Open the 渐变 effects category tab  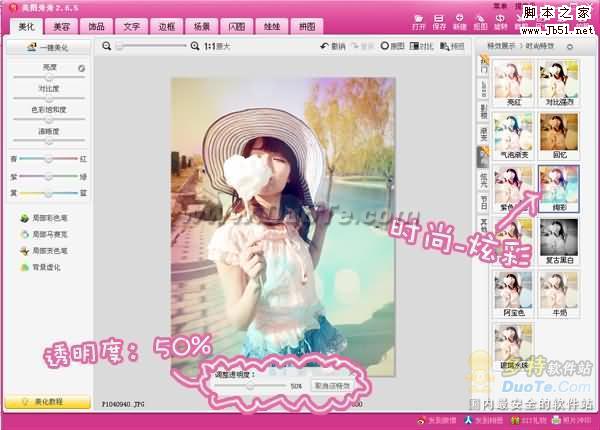click(484, 134)
